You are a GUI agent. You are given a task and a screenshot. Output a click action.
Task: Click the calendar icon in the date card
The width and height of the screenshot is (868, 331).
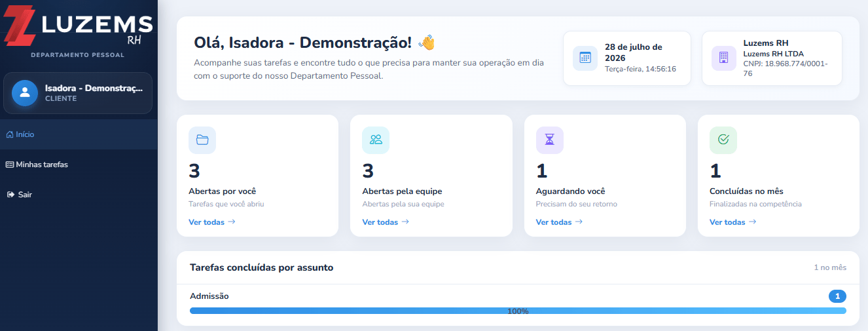tap(585, 58)
